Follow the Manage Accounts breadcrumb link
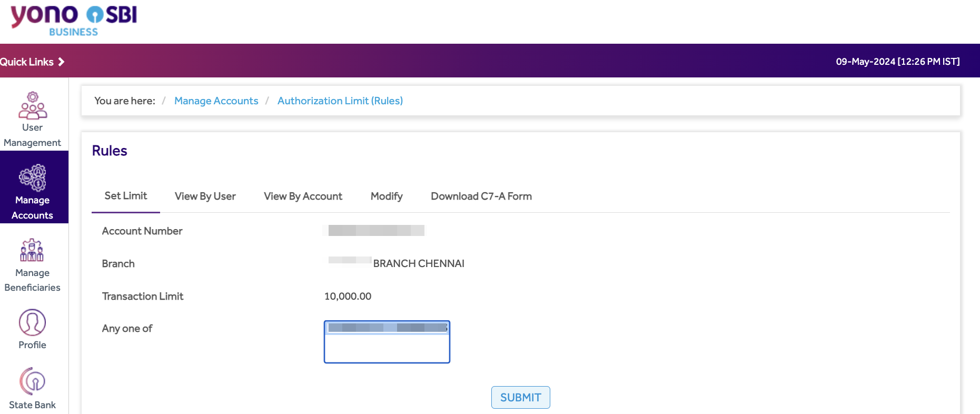980x414 pixels. tap(216, 101)
